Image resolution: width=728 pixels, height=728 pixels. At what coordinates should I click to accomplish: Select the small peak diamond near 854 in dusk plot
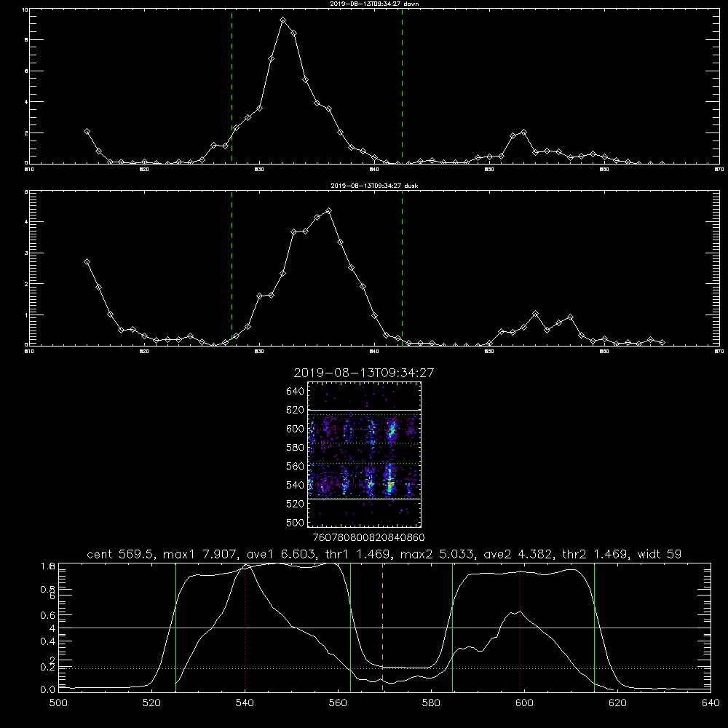pyautogui.click(x=535, y=314)
